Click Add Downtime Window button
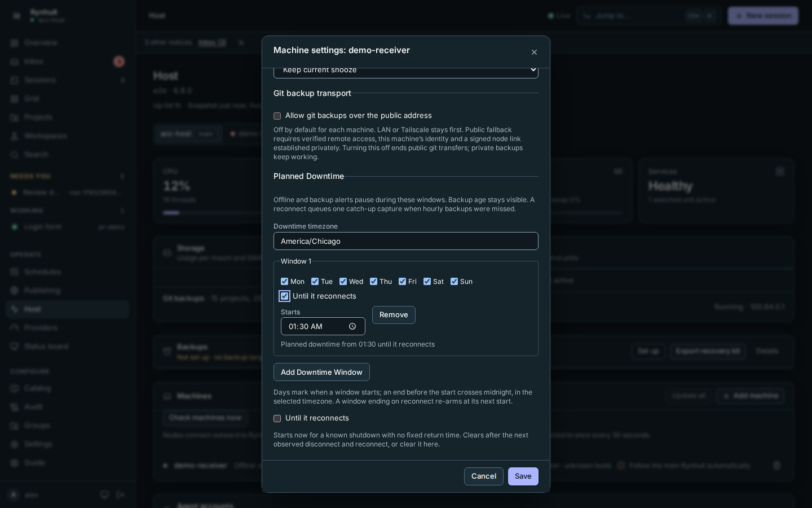812x508 pixels. click(x=321, y=372)
